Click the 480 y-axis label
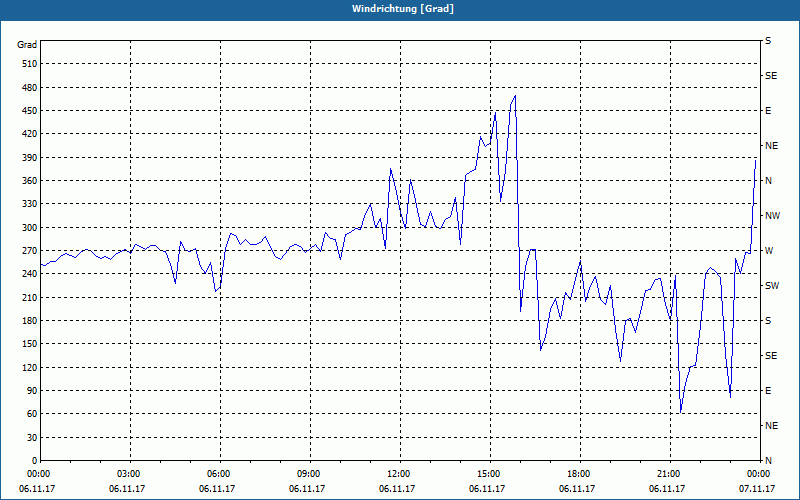This screenshot has height=500, width=800. point(30,88)
